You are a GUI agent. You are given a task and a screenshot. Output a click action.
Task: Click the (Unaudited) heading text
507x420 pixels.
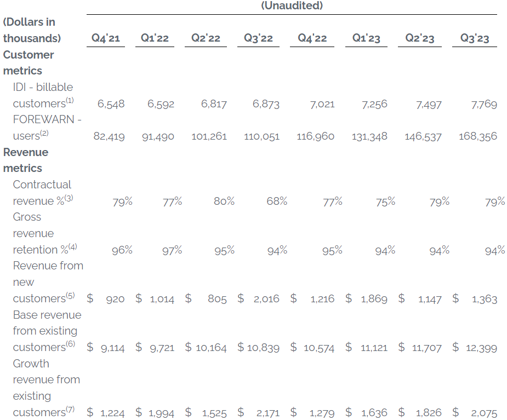(x=292, y=6)
